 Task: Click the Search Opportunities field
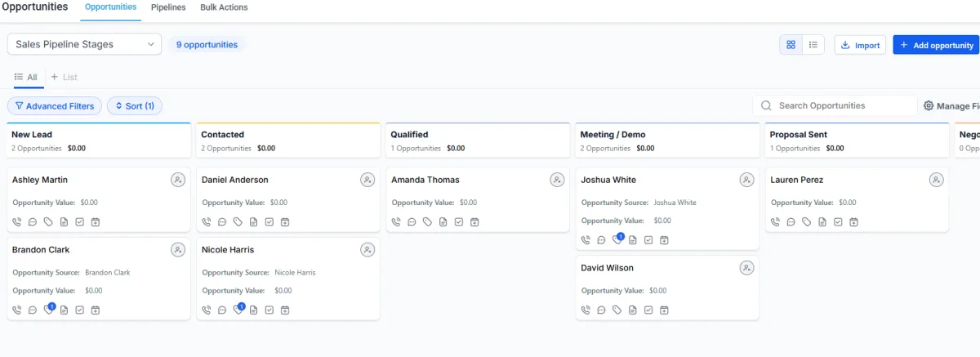coord(841,105)
